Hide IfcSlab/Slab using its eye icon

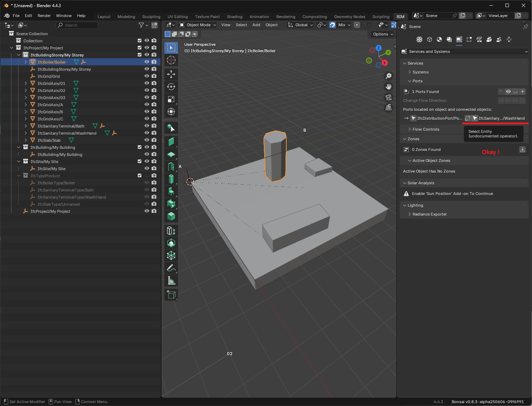click(x=147, y=140)
